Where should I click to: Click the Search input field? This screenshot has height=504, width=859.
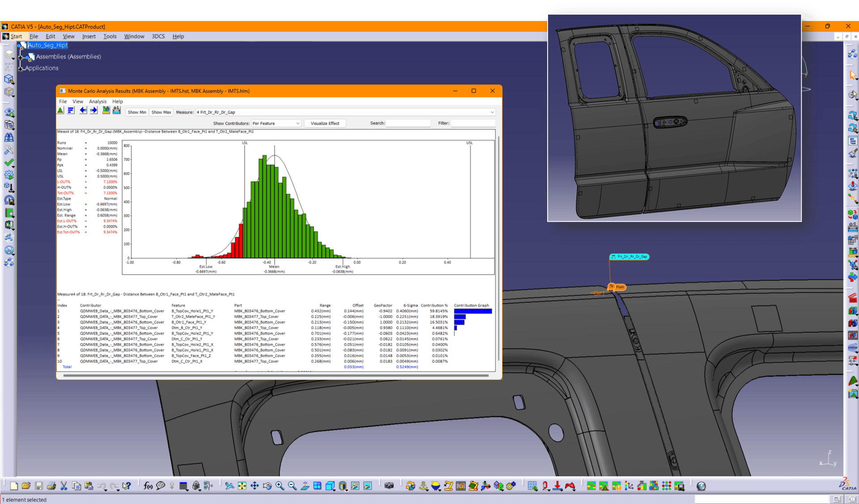(x=408, y=123)
